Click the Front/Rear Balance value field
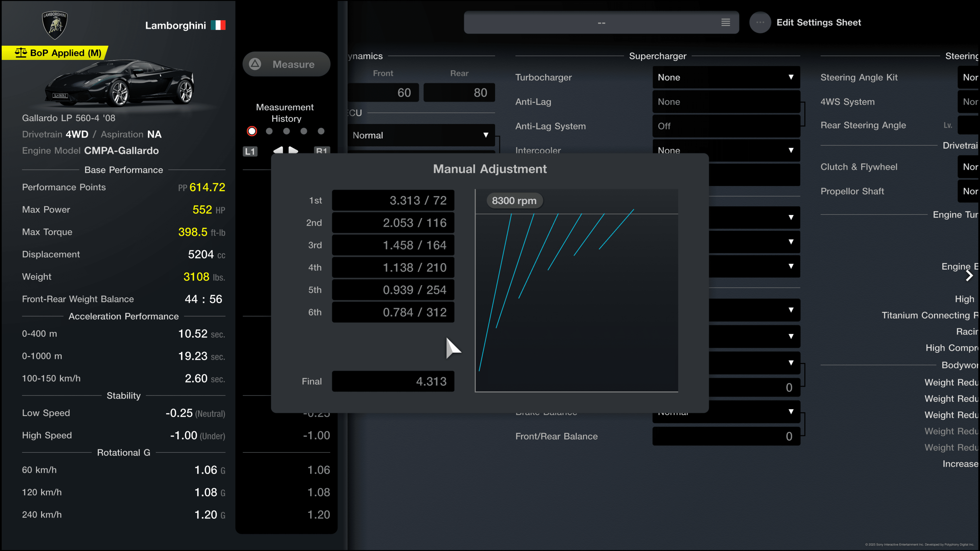The image size is (980, 551). pyautogui.click(x=726, y=436)
